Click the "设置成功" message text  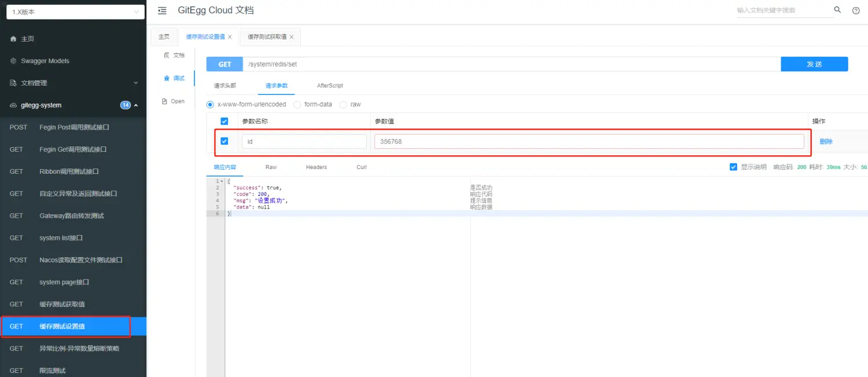pyautogui.click(x=270, y=200)
